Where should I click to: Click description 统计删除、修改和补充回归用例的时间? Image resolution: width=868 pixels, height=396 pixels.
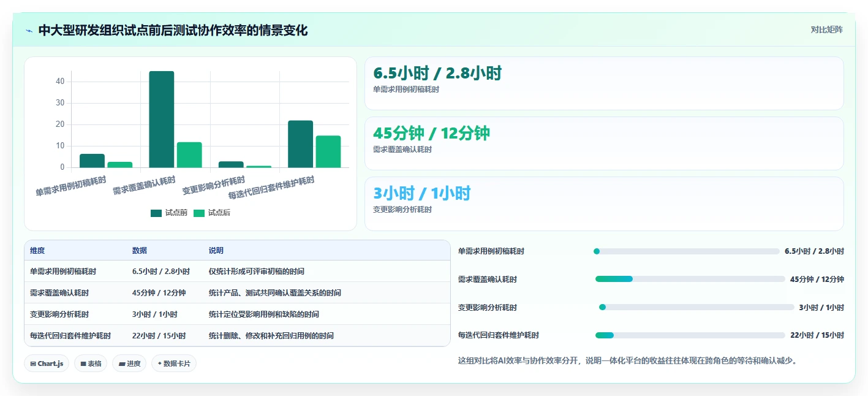(x=271, y=336)
